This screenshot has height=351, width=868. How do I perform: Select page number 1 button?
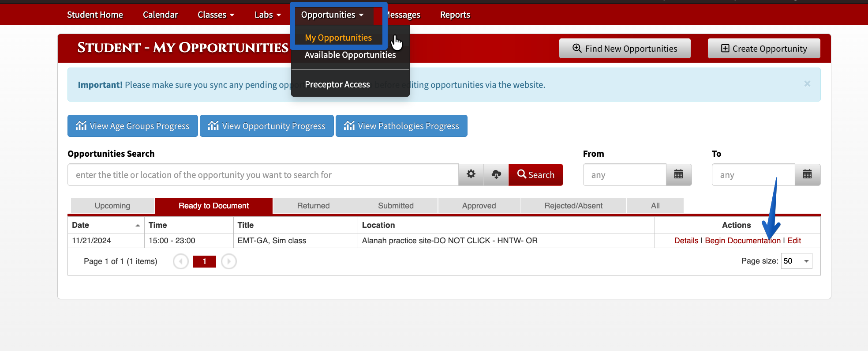tap(205, 261)
